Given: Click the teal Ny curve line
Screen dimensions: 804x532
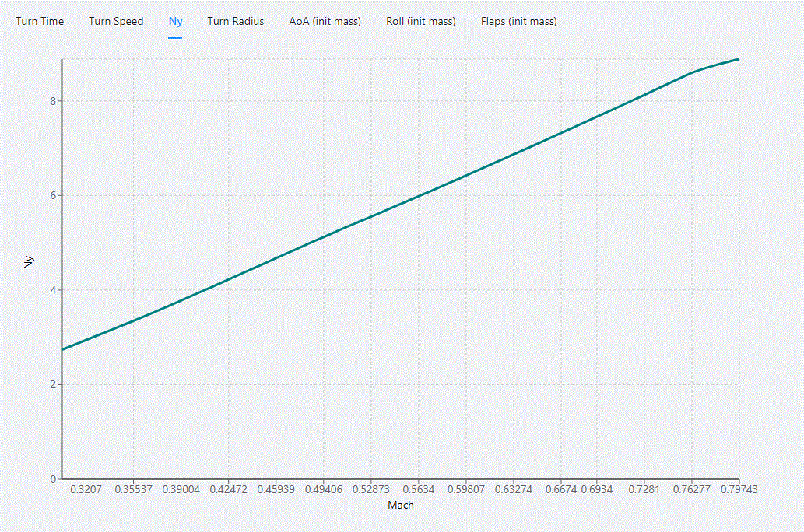Looking at the screenshot, I should click(x=419, y=196).
